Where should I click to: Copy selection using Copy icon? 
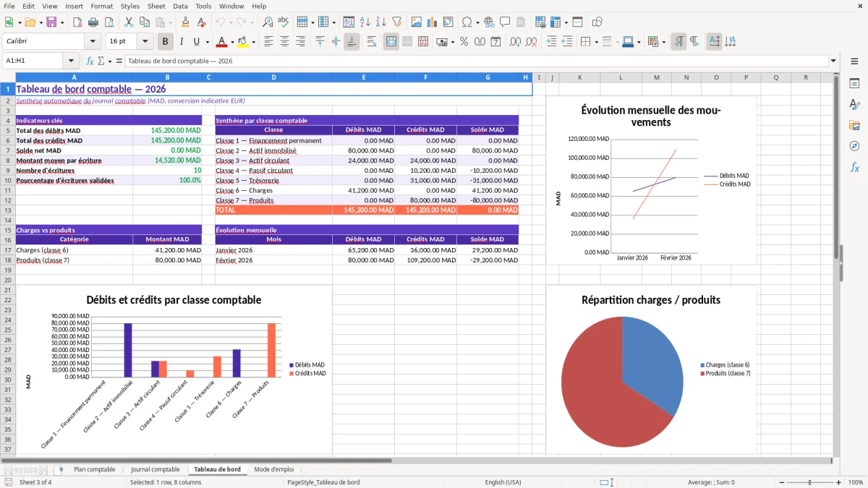[144, 22]
